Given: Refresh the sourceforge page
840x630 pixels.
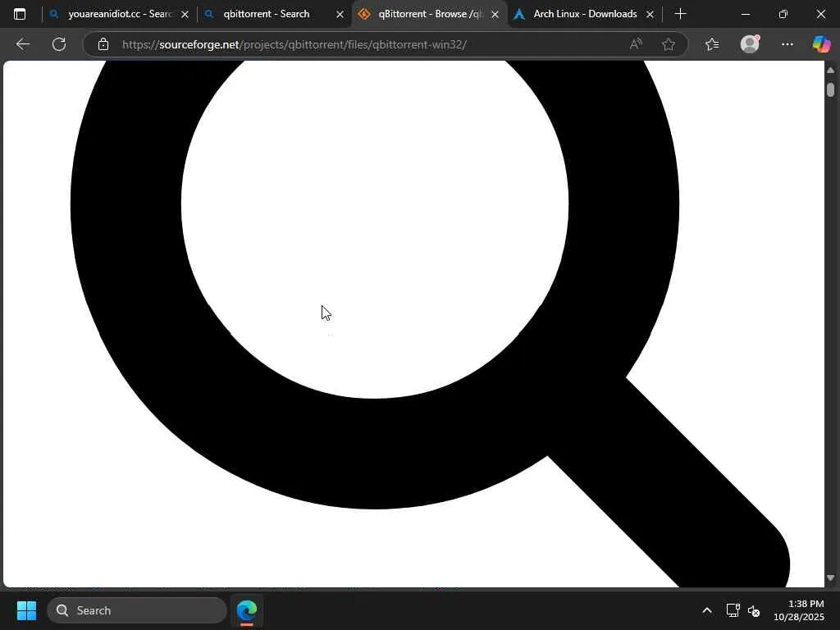Looking at the screenshot, I should pos(59,44).
